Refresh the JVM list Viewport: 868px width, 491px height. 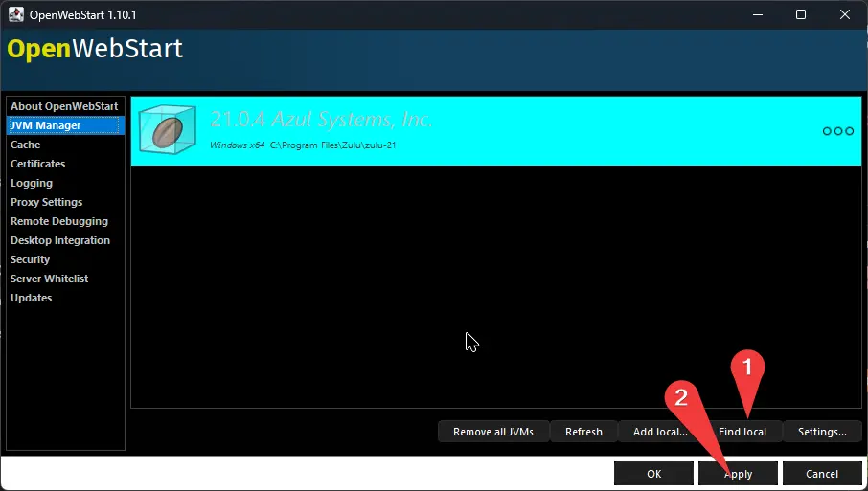point(583,432)
